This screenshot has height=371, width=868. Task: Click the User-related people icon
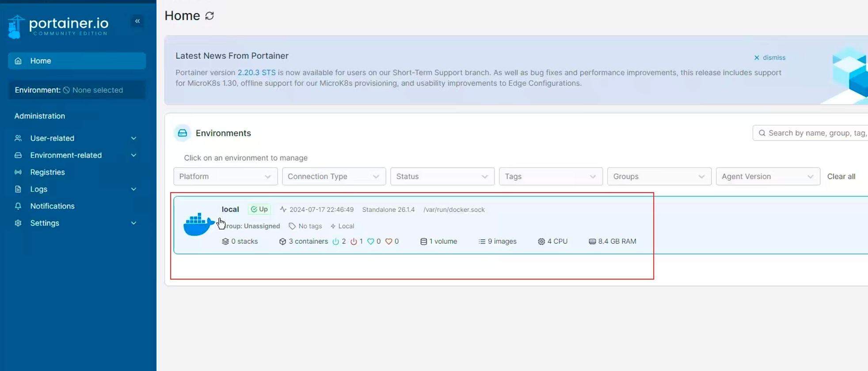(18, 138)
